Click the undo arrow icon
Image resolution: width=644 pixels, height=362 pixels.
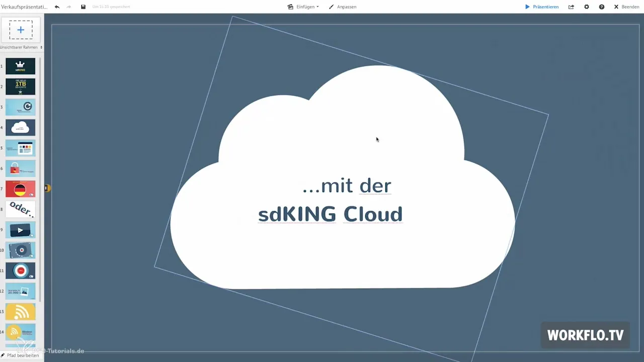pos(57,7)
